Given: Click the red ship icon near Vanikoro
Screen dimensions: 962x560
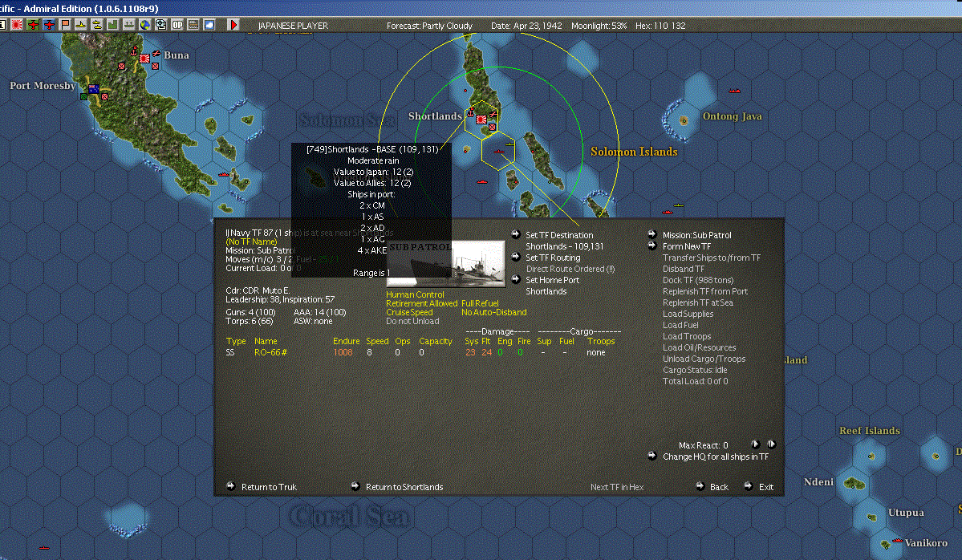Looking at the screenshot, I should 898,541.
